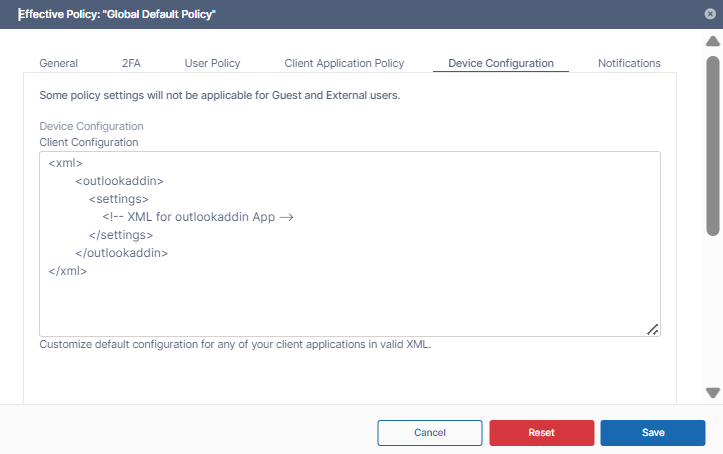Click the red Reset button
The height and width of the screenshot is (454, 723).
point(541,432)
